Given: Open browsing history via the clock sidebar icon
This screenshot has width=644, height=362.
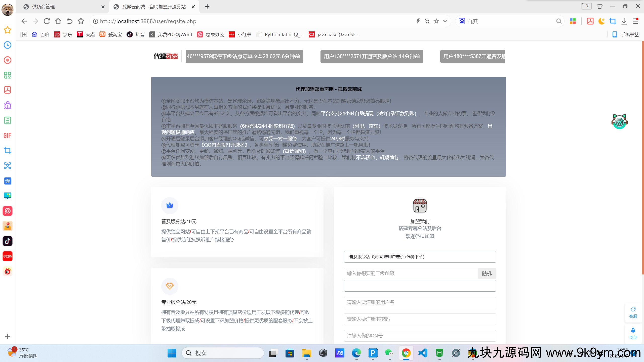Looking at the screenshot, I should click(x=8, y=45).
